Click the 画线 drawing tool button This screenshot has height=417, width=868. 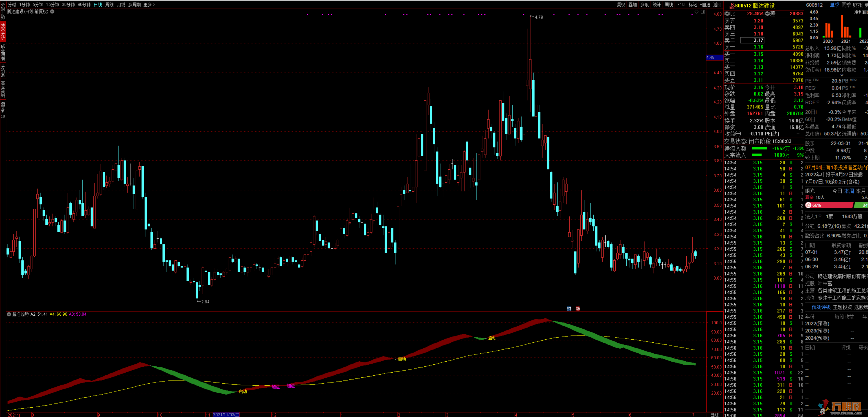click(669, 4)
